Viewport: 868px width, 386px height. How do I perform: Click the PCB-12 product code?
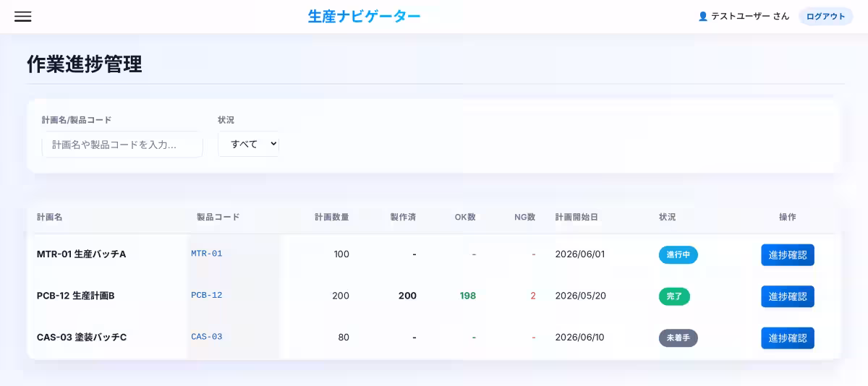click(x=207, y=295)
